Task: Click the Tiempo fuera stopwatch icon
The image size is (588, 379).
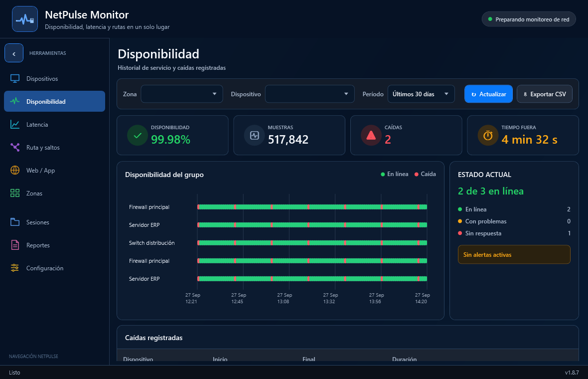Action: tap(488, 136)
